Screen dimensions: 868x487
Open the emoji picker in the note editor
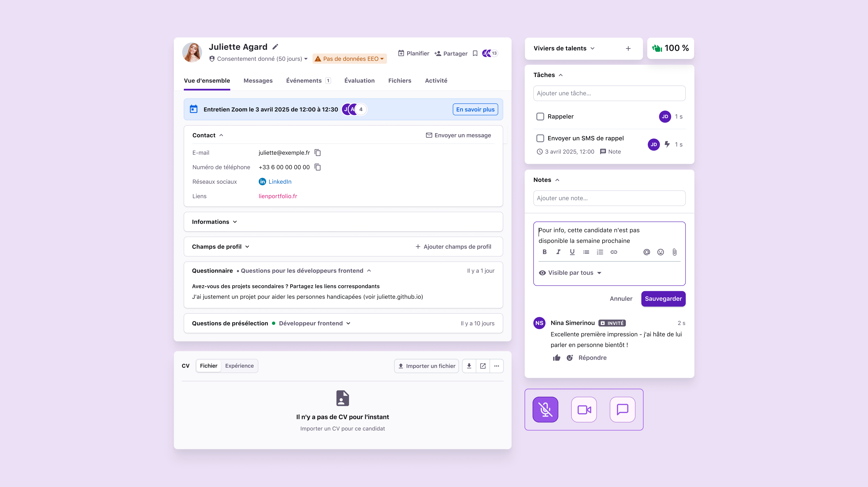(x=660, y=252)
